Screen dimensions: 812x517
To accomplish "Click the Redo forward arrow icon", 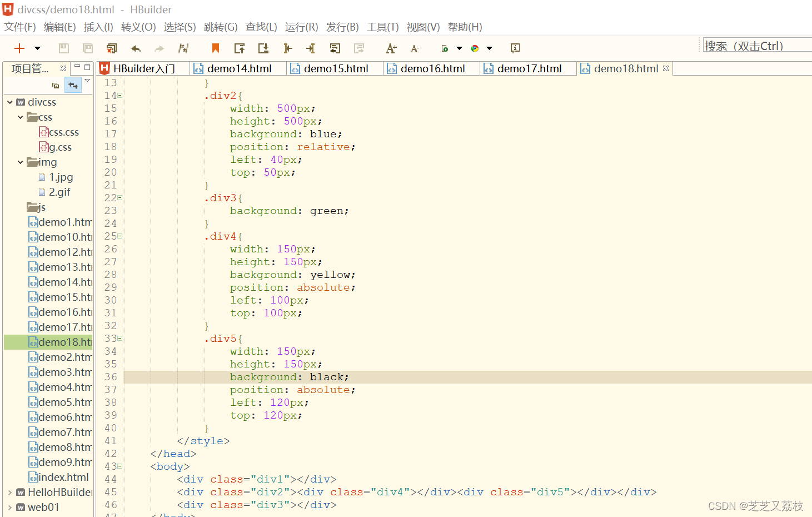I will (x=160, y=48).
